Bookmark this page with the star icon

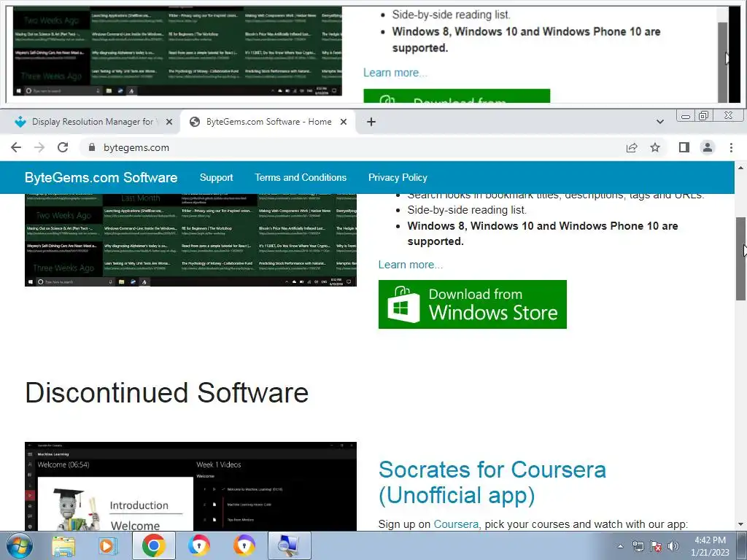coord(655,147)
